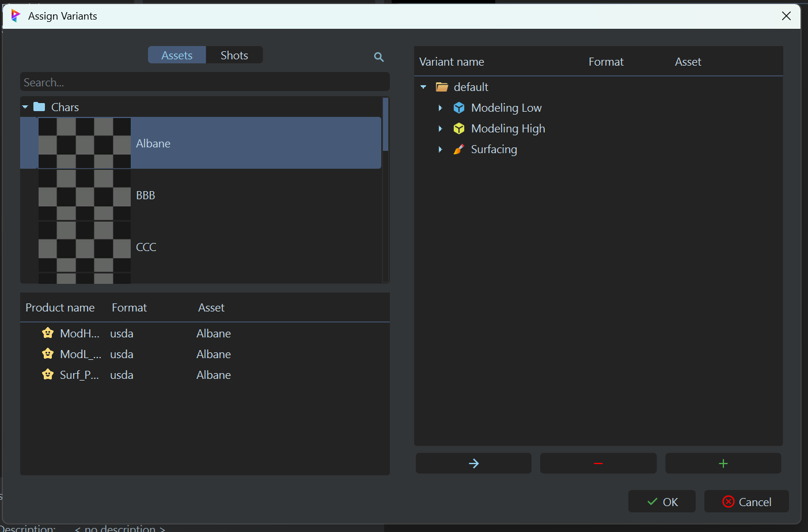
Task: Expand the Modeling Low variant
Action: [x=441, y=108]
